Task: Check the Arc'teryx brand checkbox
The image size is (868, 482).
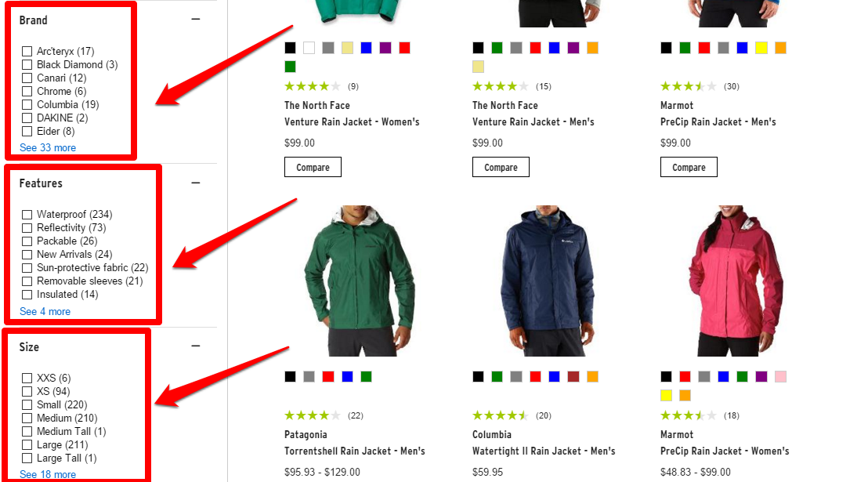Action: 27,52
